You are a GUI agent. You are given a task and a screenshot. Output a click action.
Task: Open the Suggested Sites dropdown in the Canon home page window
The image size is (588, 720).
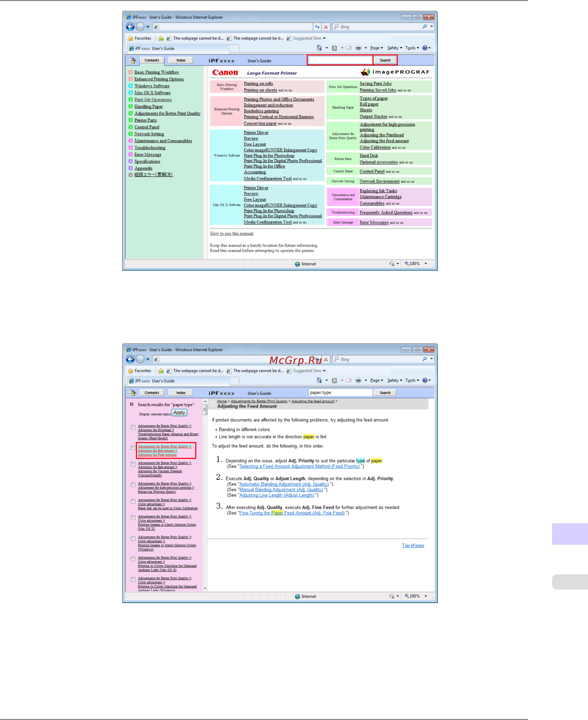tap(306, 38)
